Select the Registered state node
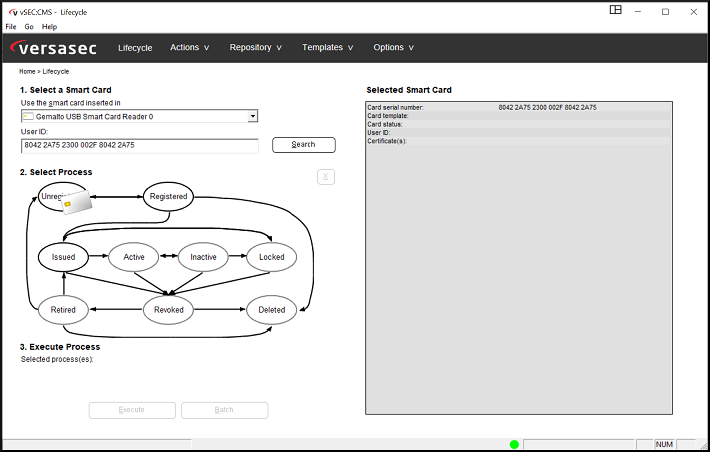Image resolution: width=710 pixels, height=452 pixels. 168,197
